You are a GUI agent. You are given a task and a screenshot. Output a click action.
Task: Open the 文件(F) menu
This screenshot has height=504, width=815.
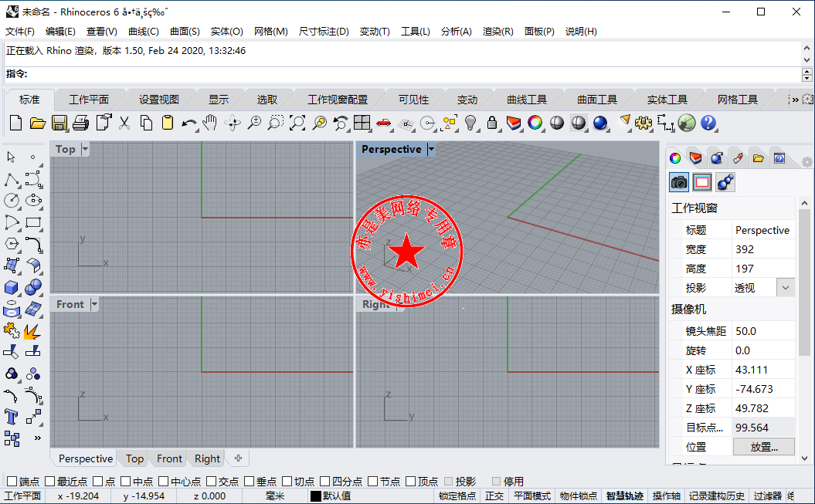pos(20,32)
